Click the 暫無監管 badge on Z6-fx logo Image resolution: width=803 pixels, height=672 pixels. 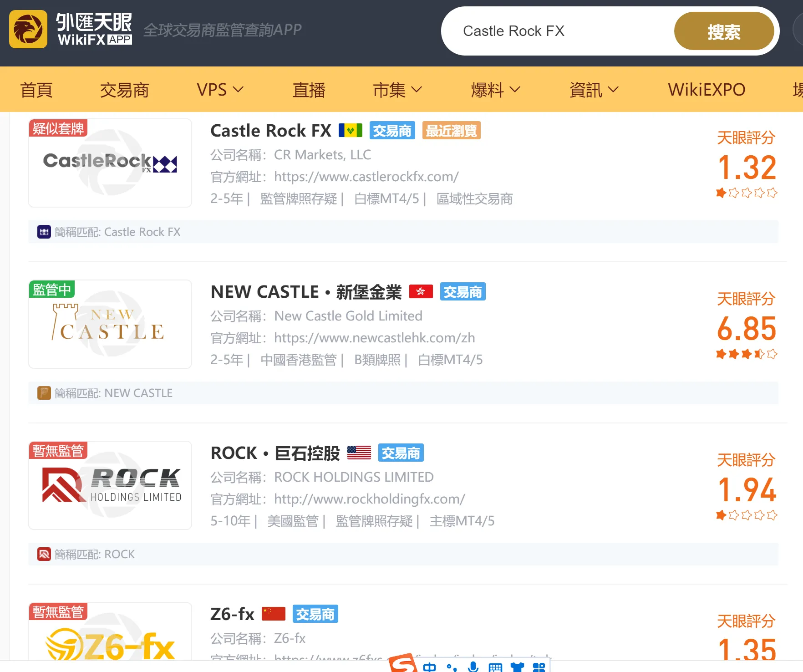click(58, 612)
